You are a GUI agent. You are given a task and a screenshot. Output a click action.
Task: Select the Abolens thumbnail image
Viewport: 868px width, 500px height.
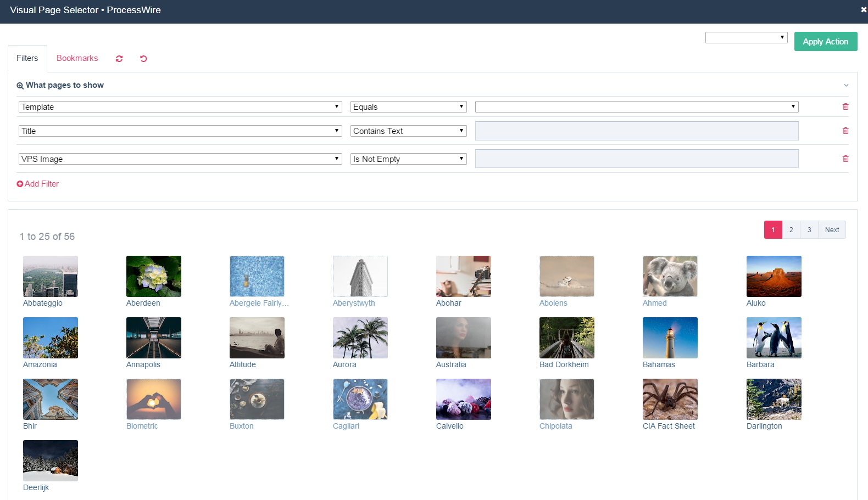click(x=567, y=276)
